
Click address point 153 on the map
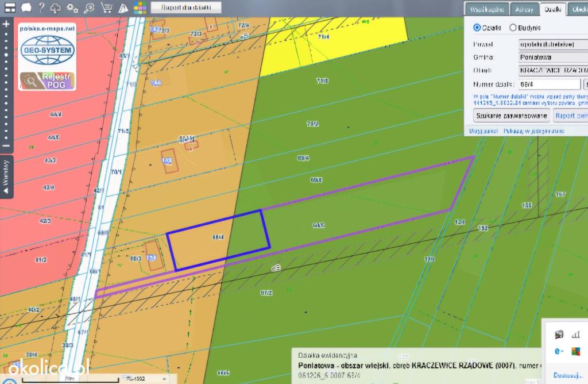pos(151,258)
